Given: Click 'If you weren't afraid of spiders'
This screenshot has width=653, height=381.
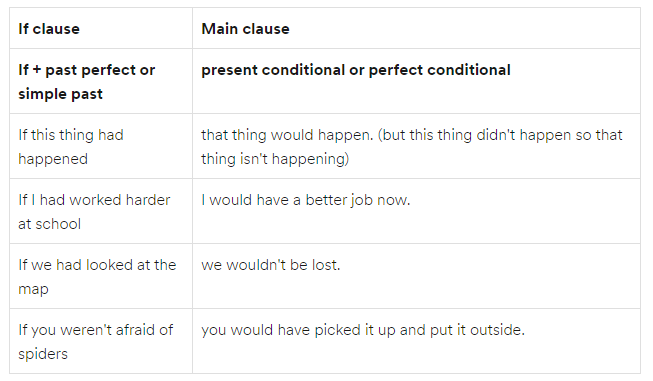Looking at the screenshot, I should pyautogui.click(x=95, y=341).
